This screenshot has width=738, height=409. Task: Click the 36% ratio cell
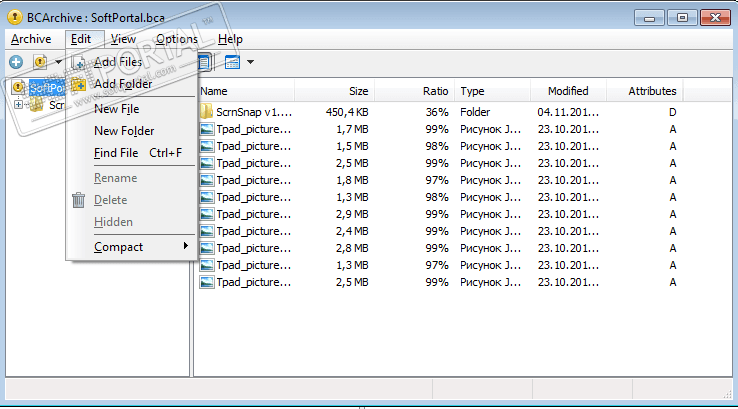[x=437, y=112]
